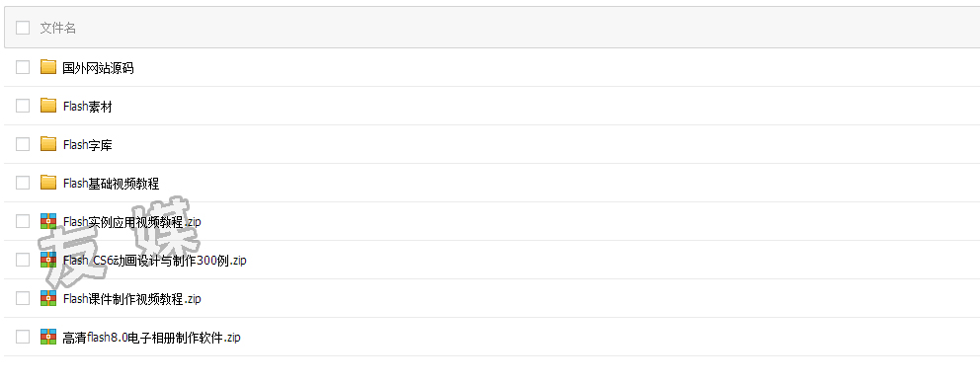Click the 高清flash8.0电子相册制作软件.zip file name
This screenshot has width=980, height=384.
(x=152, y=338)
